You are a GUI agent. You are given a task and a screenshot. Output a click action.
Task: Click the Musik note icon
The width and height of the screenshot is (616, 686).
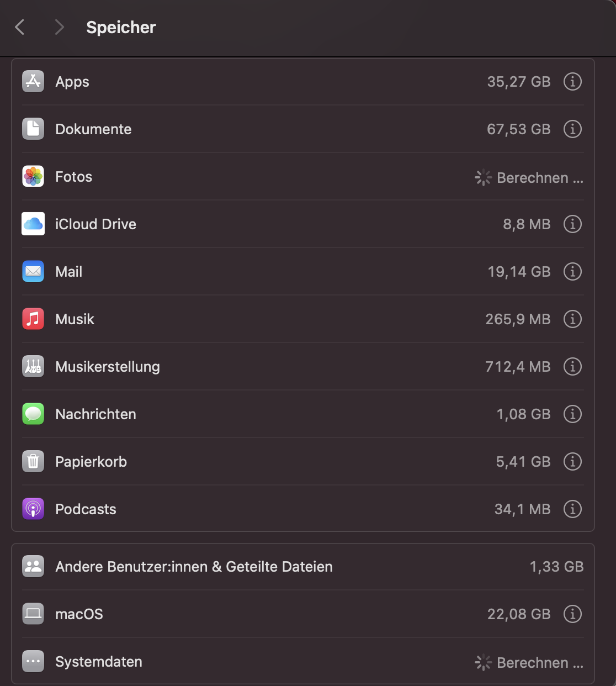click(x=33, y=319)
